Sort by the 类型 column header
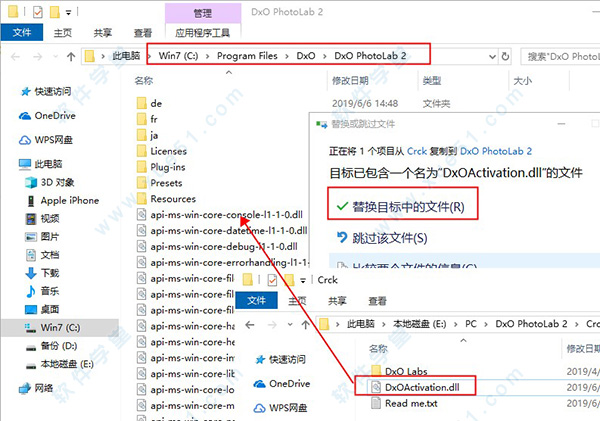This screenshot has width=600, height=421. click(432, 80)
